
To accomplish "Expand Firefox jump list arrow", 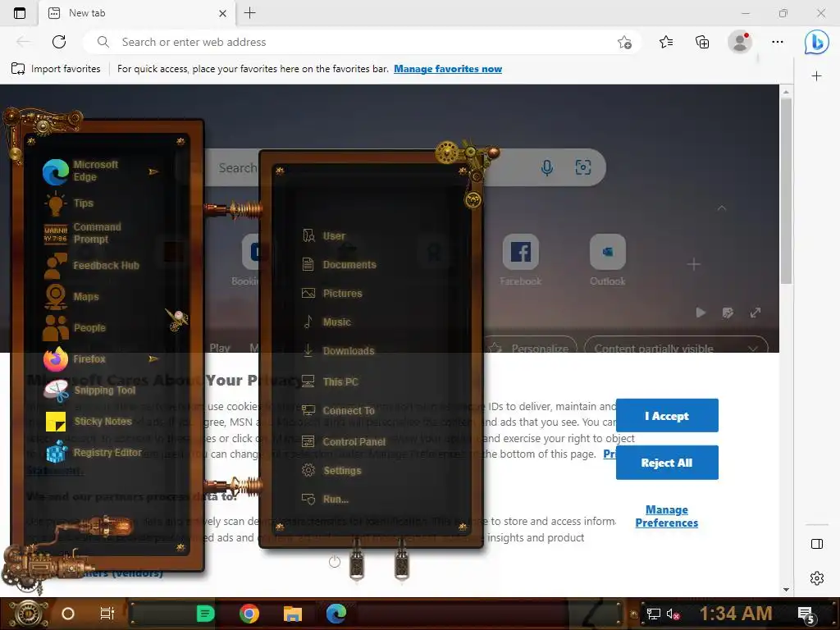I will pyautogui.click(x=153, y=358).
